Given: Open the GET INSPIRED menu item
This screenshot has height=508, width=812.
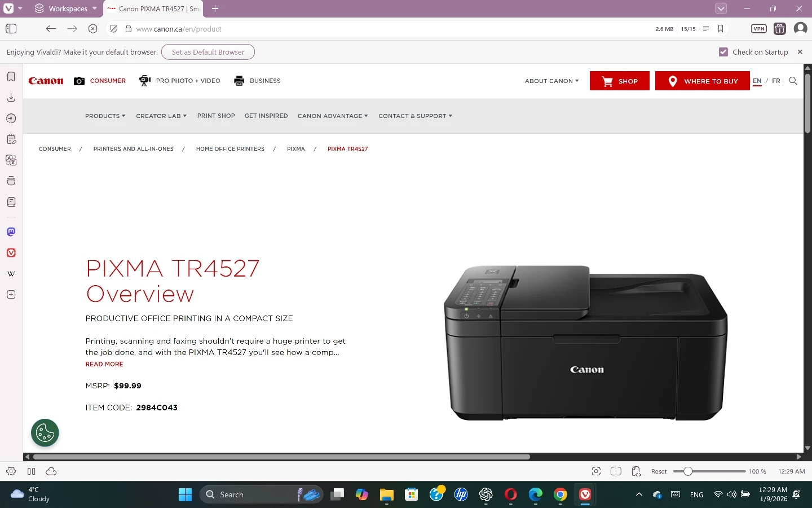Looking at the screenshot, I should (x=266, y=116).
